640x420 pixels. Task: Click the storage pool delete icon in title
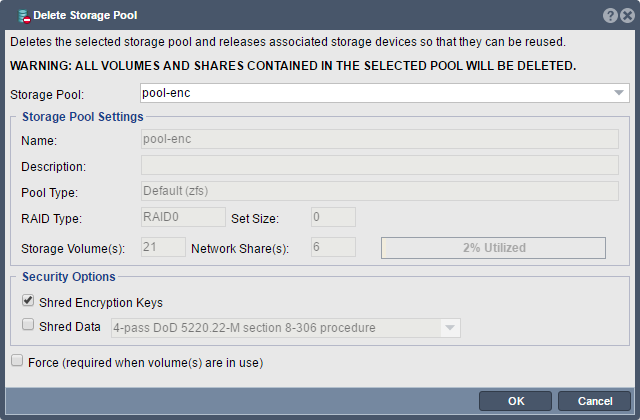pos(24,16)
